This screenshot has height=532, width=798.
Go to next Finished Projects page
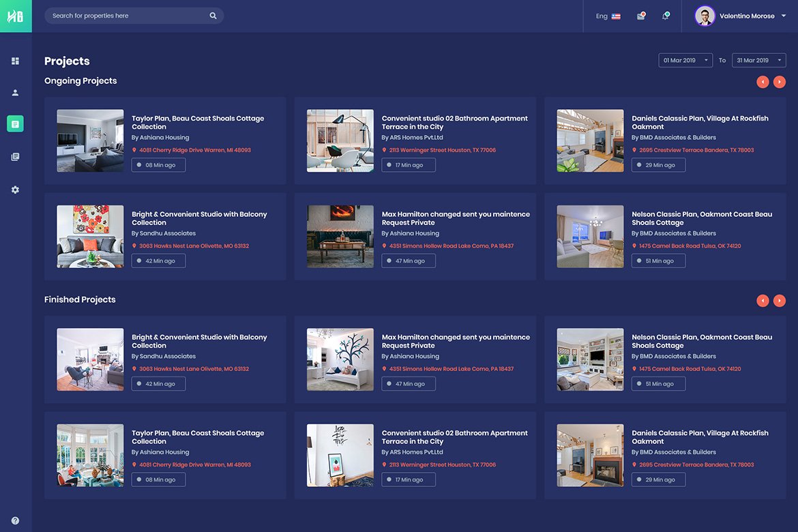click(780, 301)
